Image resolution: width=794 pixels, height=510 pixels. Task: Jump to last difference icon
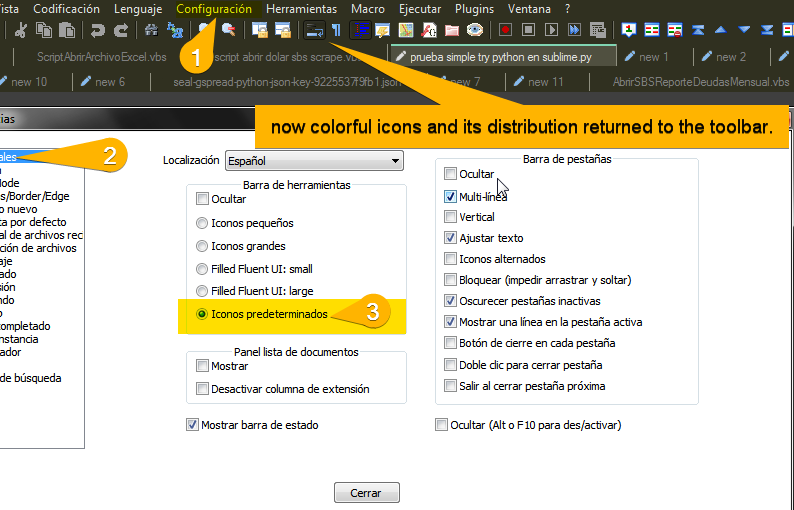pos(767,30)
